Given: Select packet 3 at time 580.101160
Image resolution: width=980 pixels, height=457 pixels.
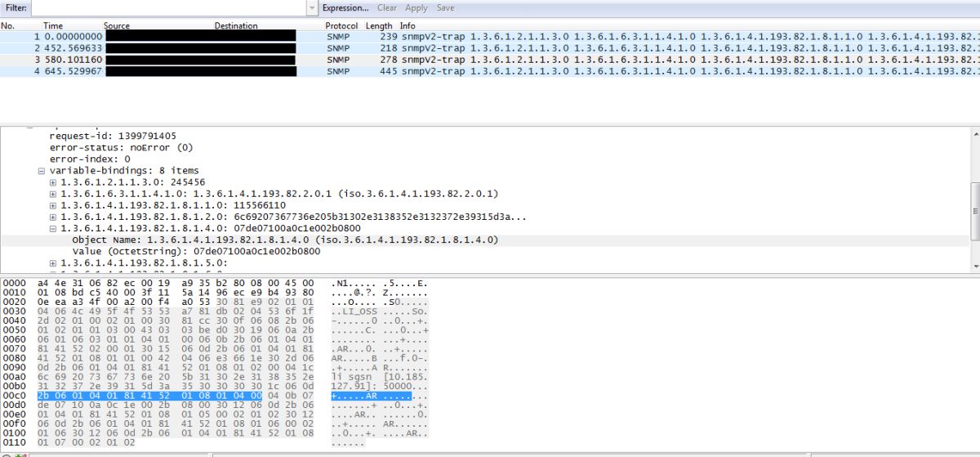Looking at the screenshot, I should tap(490, 60).
